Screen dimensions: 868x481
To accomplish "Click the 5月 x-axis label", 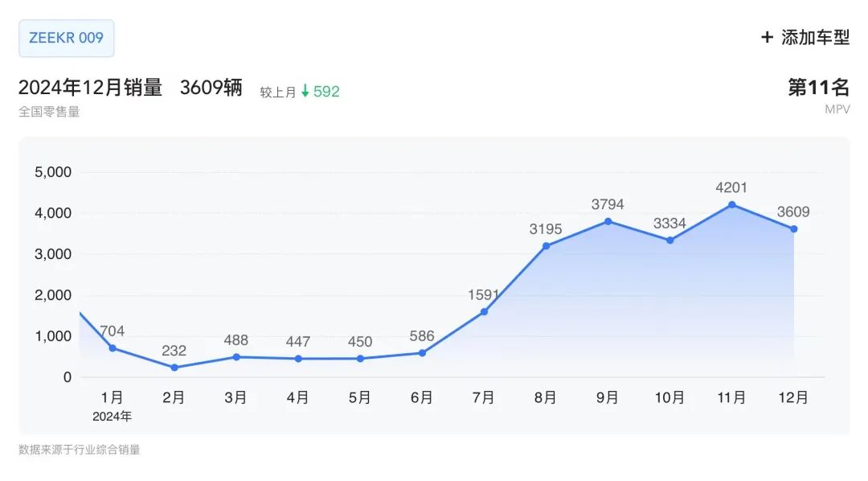I will click(360, 397).
